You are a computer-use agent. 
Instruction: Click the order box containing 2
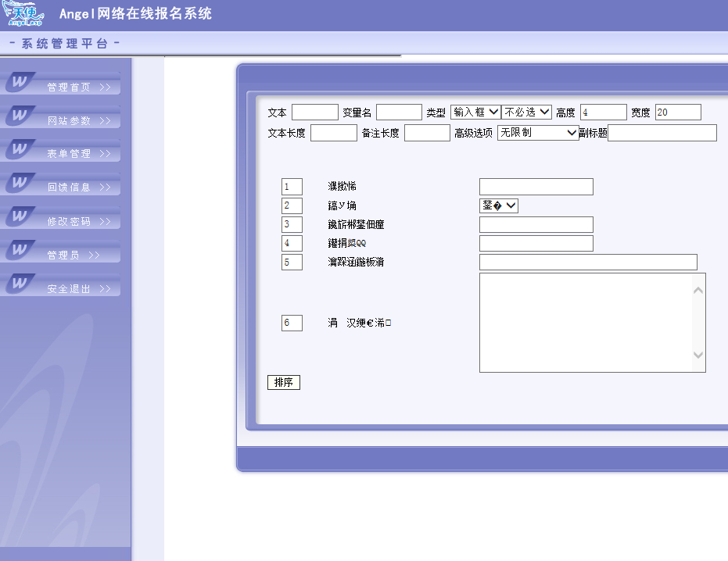(x=292, y=205)
